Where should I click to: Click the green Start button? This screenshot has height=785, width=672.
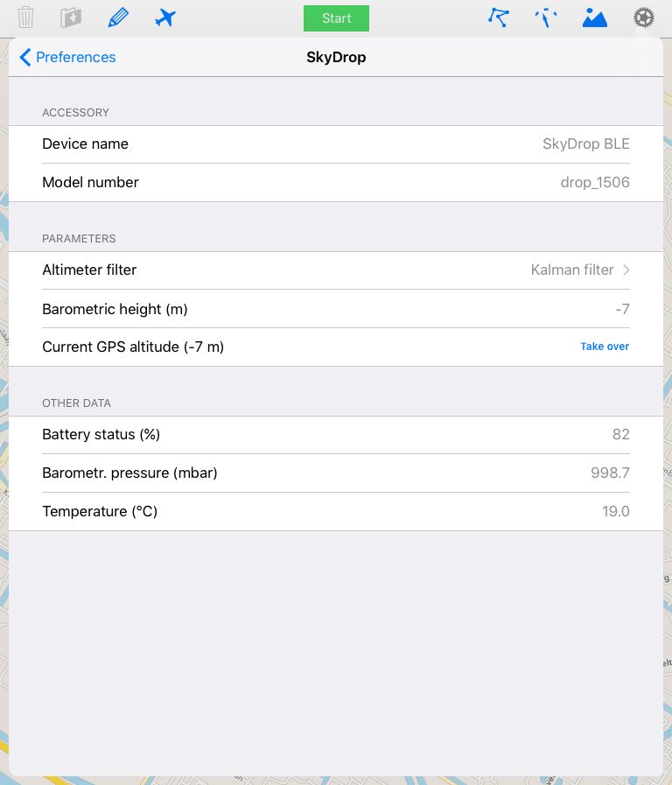[336, 18]
